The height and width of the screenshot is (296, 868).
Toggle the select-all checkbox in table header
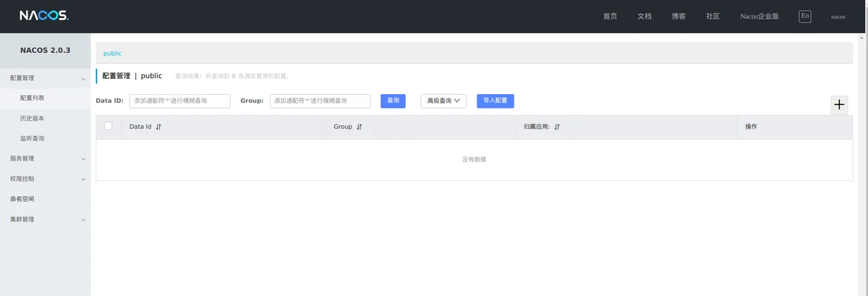click(x=109, y=126)
